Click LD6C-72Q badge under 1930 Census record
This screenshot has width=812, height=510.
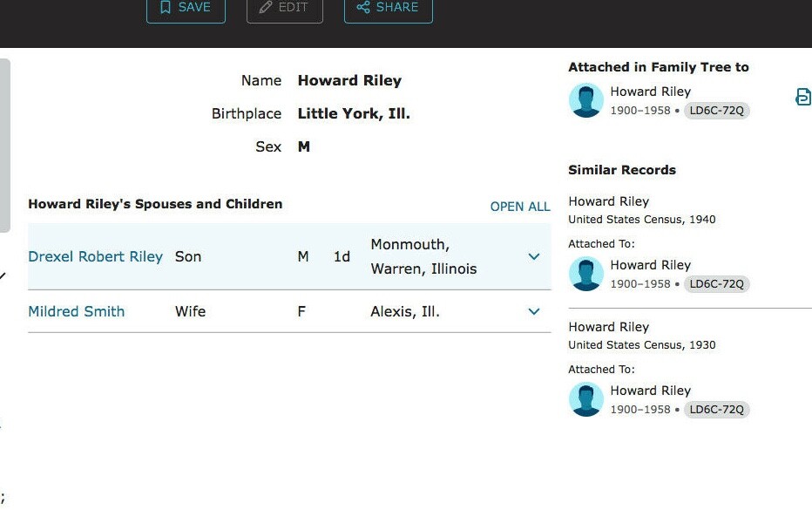point(716,410)
